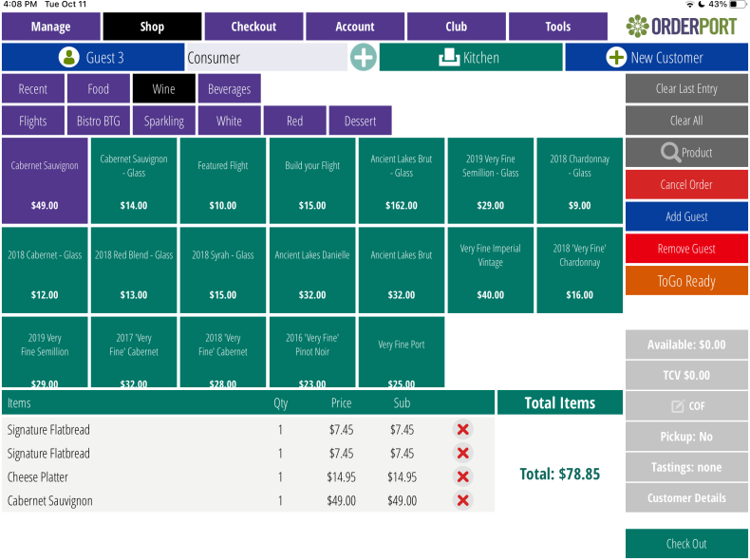
Task: Send order to Kitchen
Action: coord(471,57)
